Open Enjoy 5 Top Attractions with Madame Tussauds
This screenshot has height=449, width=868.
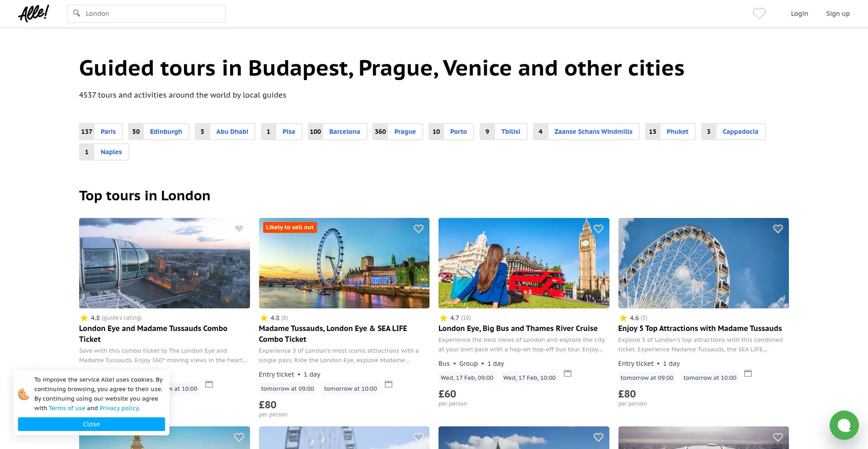point(700,328)
